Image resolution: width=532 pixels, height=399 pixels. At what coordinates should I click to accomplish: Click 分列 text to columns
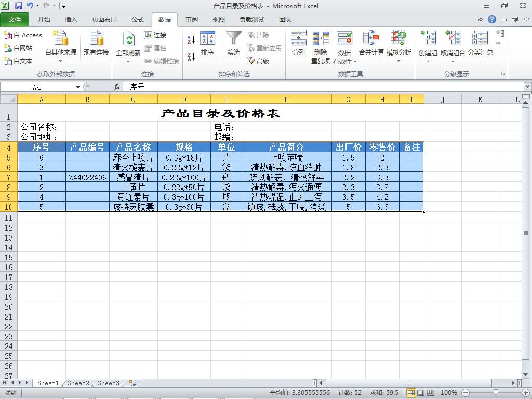point(299,43)
